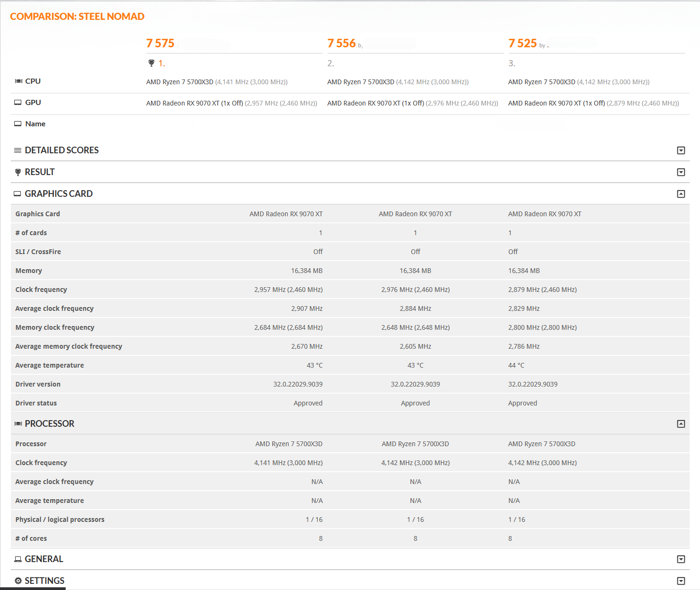Click the CPU chip icon
The height and width of the screenshot is (590, 700).
point(18,81)
